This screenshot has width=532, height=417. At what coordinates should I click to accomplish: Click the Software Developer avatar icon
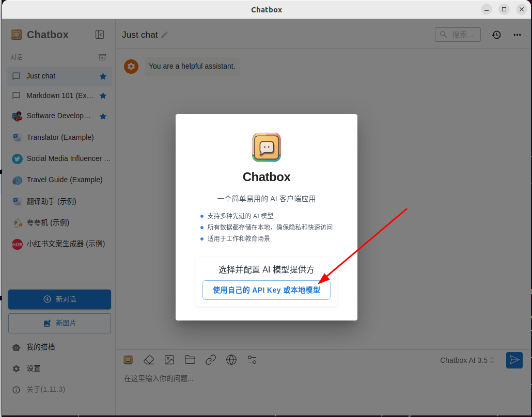[18, 116]
